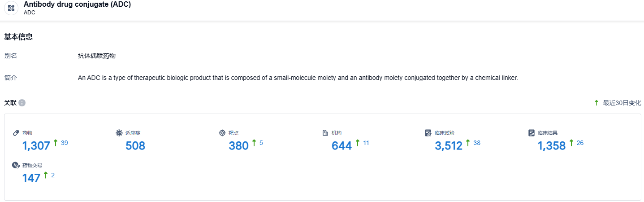Click the 机构 building icon
Viewport: 644px width, 202px height.
tap(325, 133)
